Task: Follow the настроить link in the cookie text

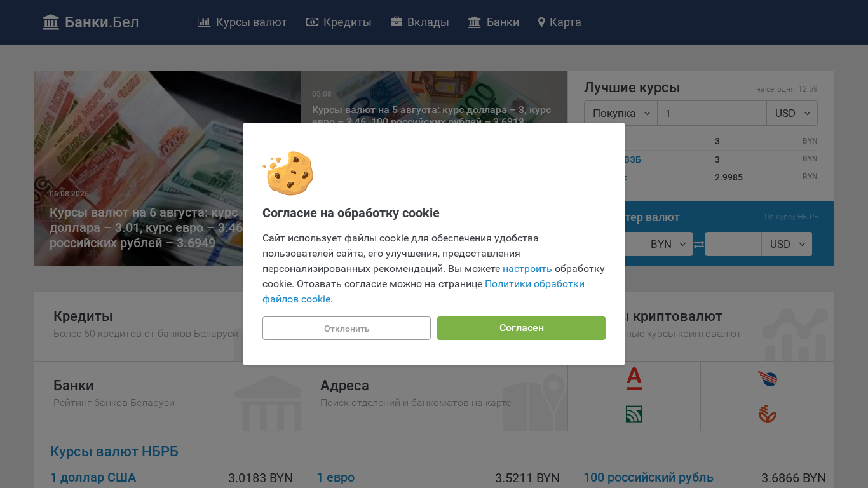Action: (x=527, y=269)
